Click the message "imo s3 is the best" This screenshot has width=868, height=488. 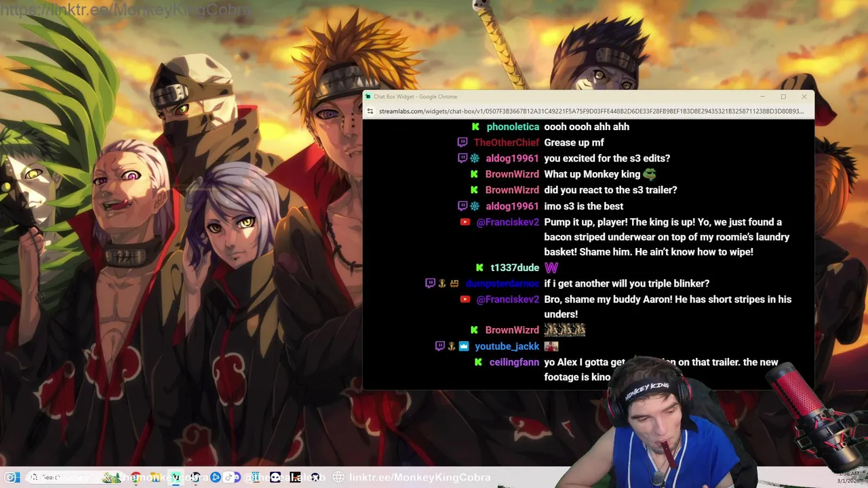pos(584,206)
